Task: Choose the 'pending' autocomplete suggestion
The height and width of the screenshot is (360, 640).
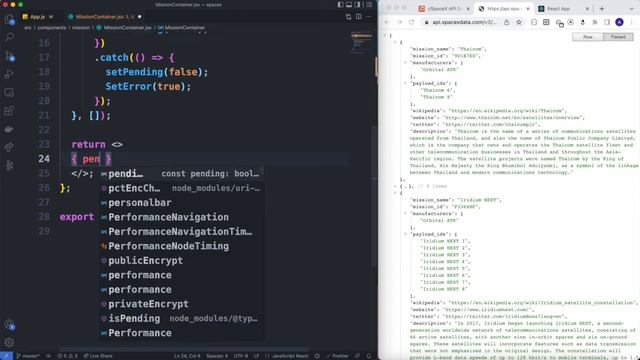Action: pos(182,173)
